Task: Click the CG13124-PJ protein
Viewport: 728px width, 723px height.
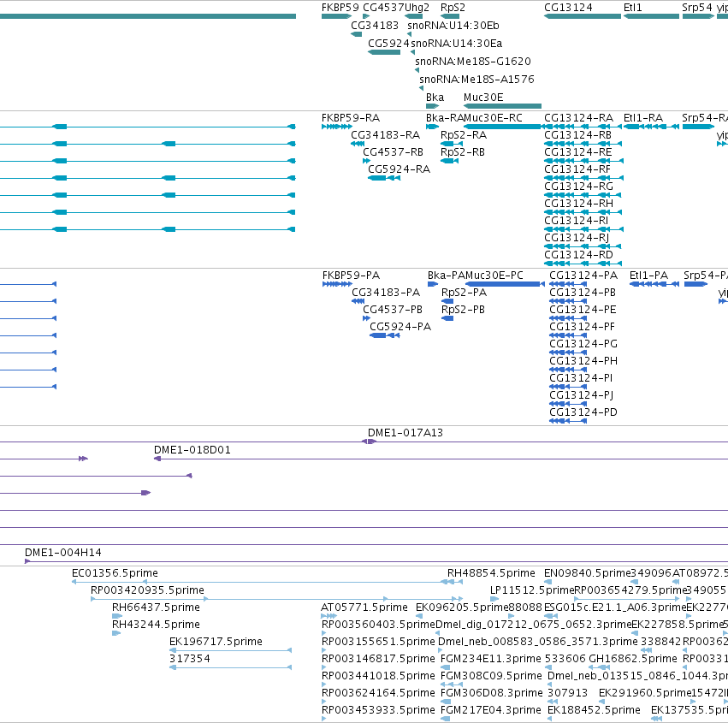Action: click(568, 404)
